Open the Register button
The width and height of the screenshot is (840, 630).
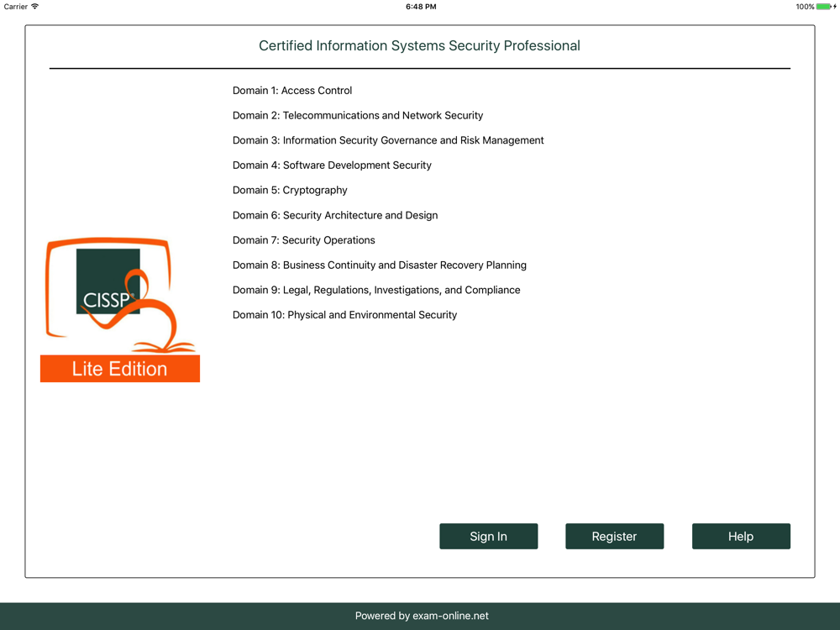click(615, 536)
